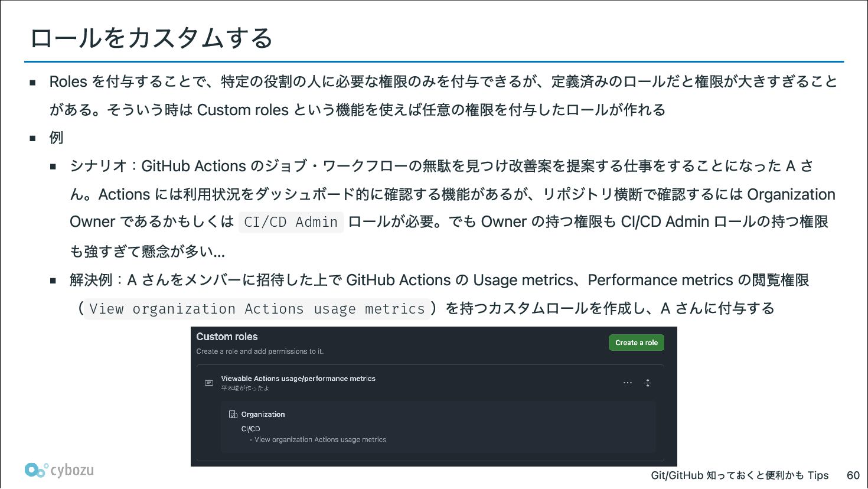This screenshot has width=868, height=489.
Task: Click the '例' bullet text
Action: click(x=56, y=138)
